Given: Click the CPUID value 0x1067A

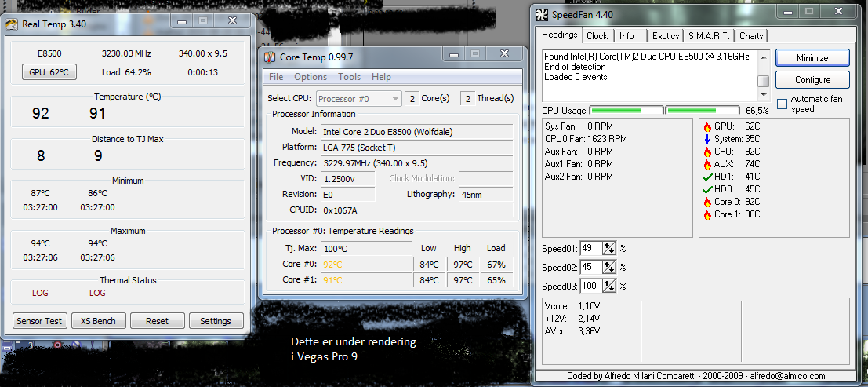Looking at the screenshot, I should click(x=416, y=210).
